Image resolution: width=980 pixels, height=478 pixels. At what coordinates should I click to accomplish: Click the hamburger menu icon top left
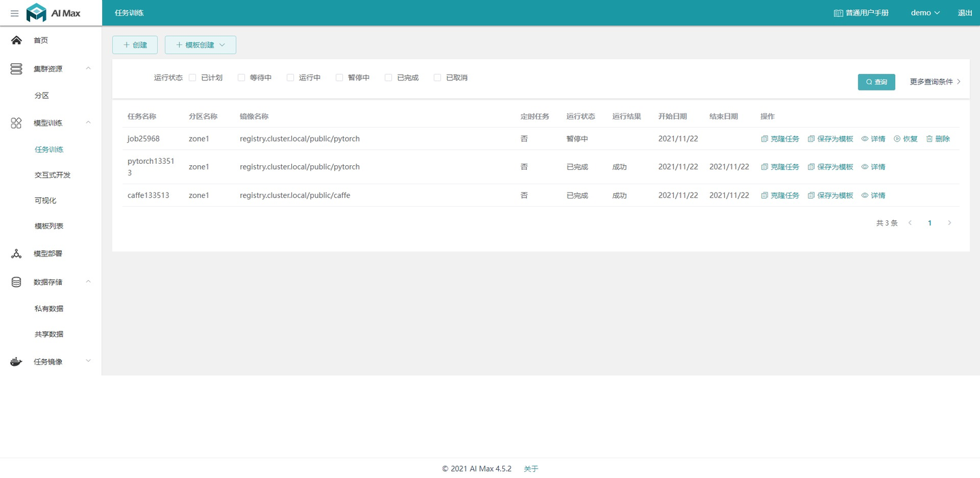tap(14, 13)
